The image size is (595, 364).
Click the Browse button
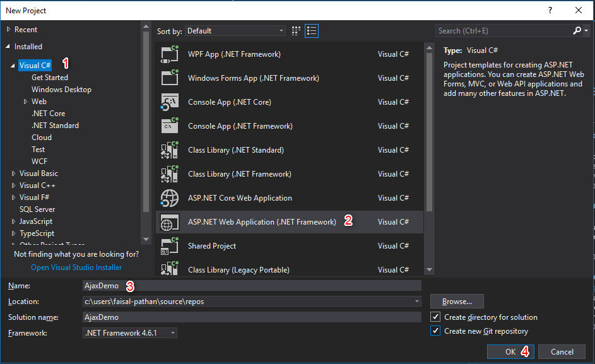click(x=457, y=302)
